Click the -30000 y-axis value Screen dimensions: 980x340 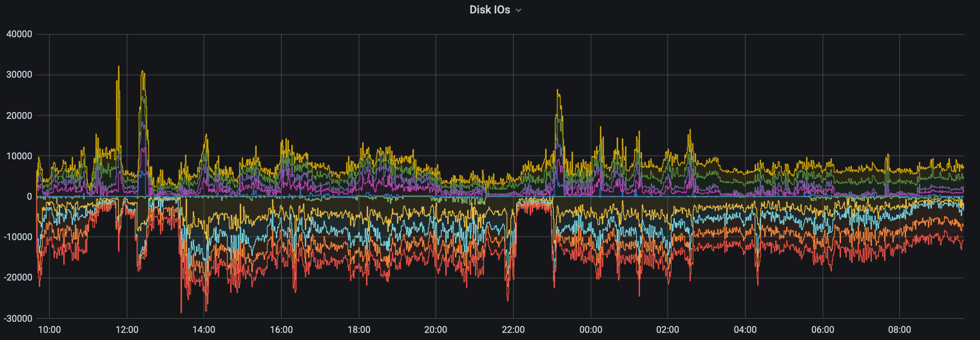tap(18, 319)
